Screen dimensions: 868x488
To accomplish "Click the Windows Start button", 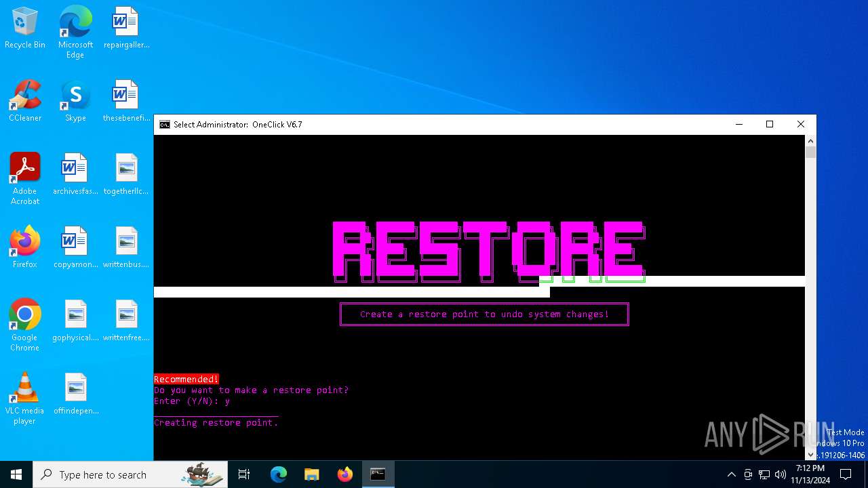I will (16, 474).
